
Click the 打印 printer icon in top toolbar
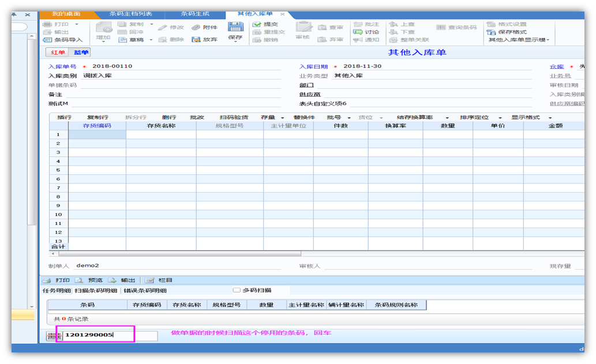tap(47, 24)
